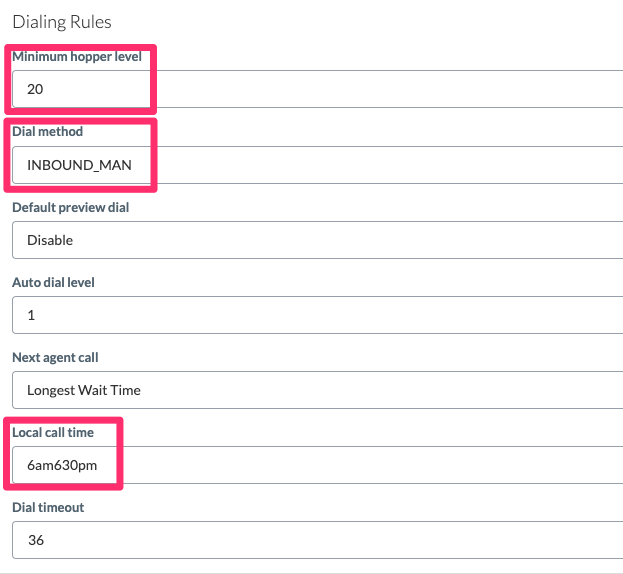Click the "Longest Wait Time" value
This screenshot has width=623, height=574.
point(84,390)
